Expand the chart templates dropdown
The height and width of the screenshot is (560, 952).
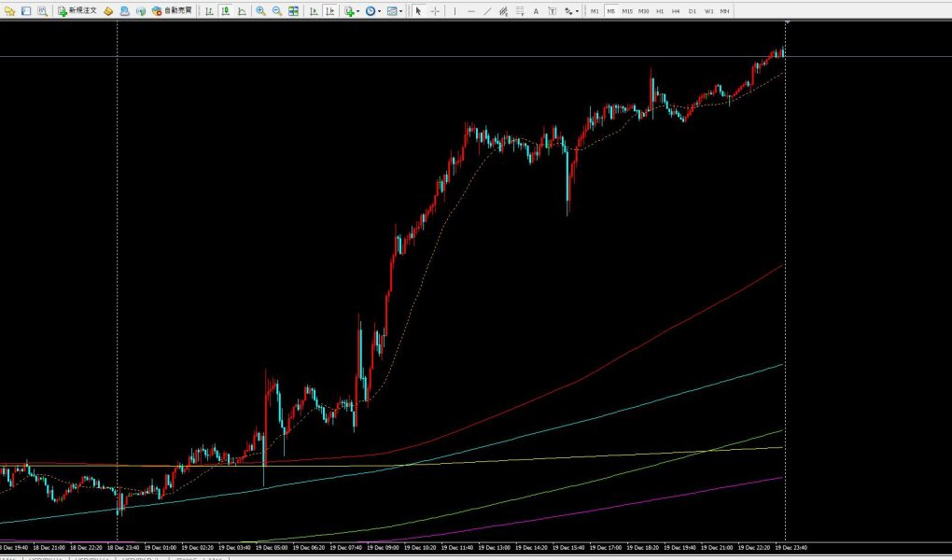[395, 11]
